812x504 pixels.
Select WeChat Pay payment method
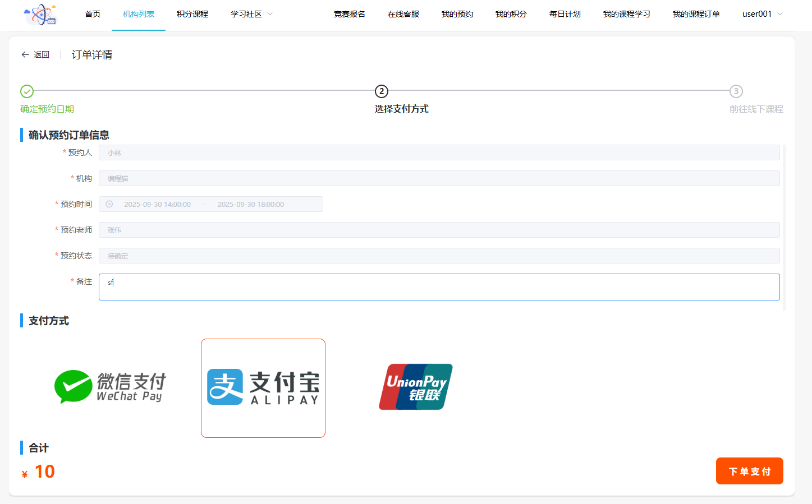[x=111, y=387]
